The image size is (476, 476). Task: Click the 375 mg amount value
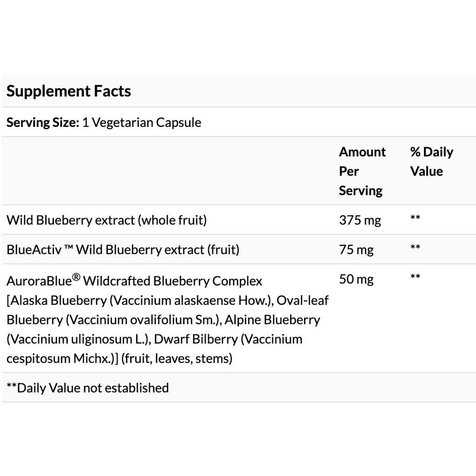coord(360,220)
